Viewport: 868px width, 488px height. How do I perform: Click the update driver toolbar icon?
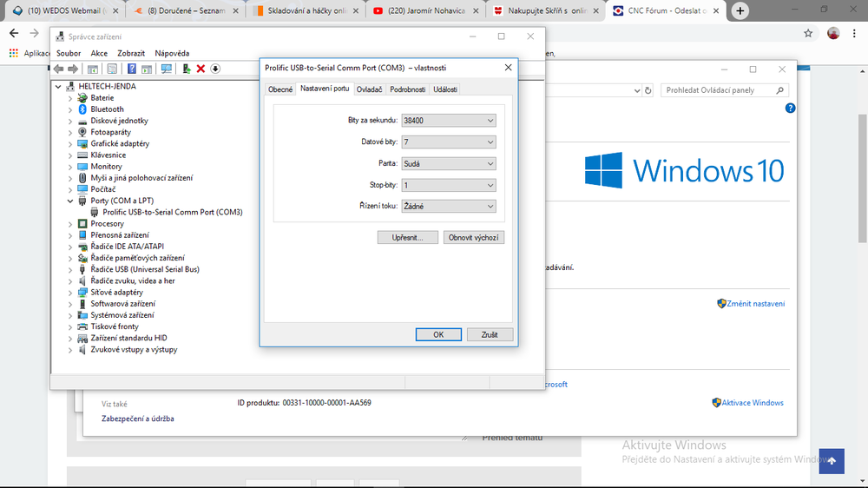(186, 69)
